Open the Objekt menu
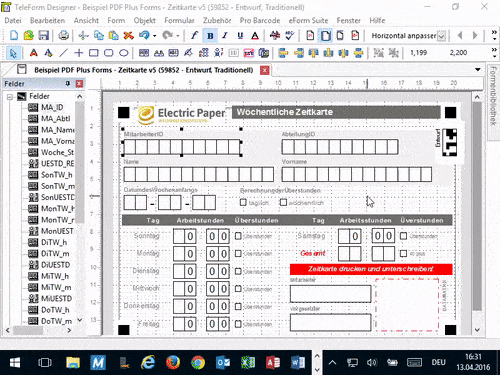Screen dimensions: 500x375 [x=145, y=20]
